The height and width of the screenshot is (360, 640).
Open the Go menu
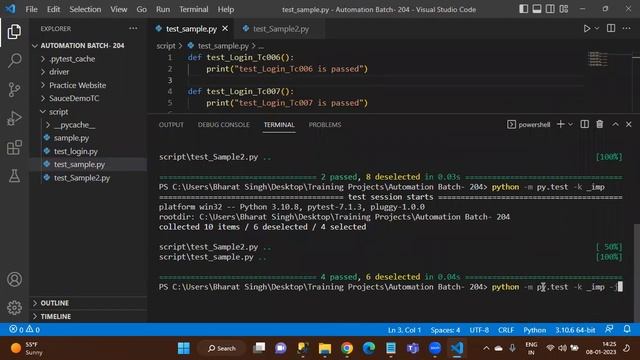pos(142,9)
